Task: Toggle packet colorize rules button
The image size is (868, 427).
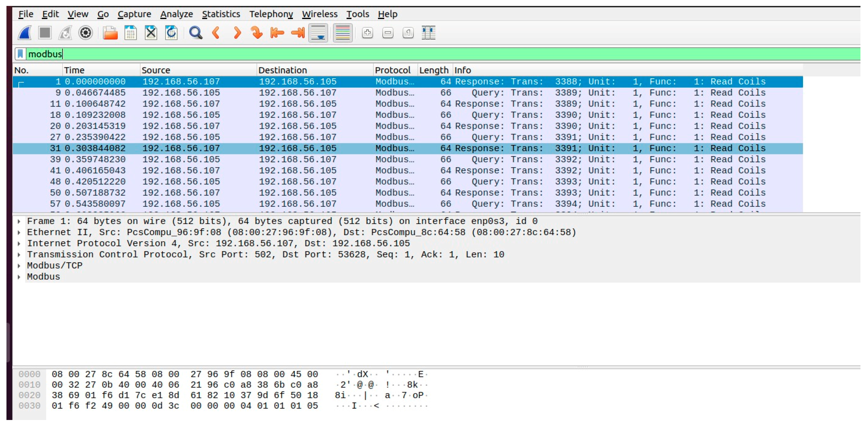Action: click(342, 33)
